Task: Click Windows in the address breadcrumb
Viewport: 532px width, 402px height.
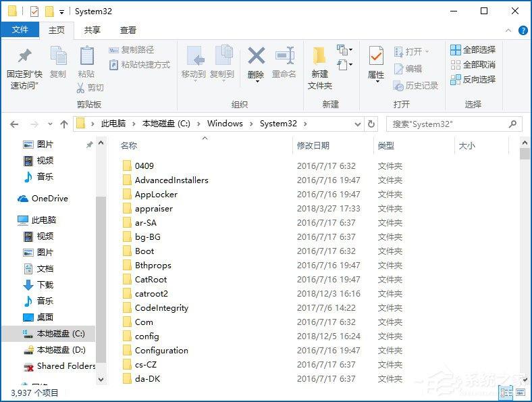Action: 225,124
